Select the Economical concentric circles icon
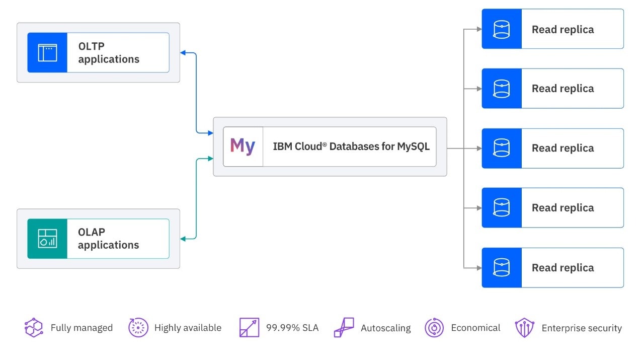The height and width of the screenshot is (363, 644). [434, 328]
